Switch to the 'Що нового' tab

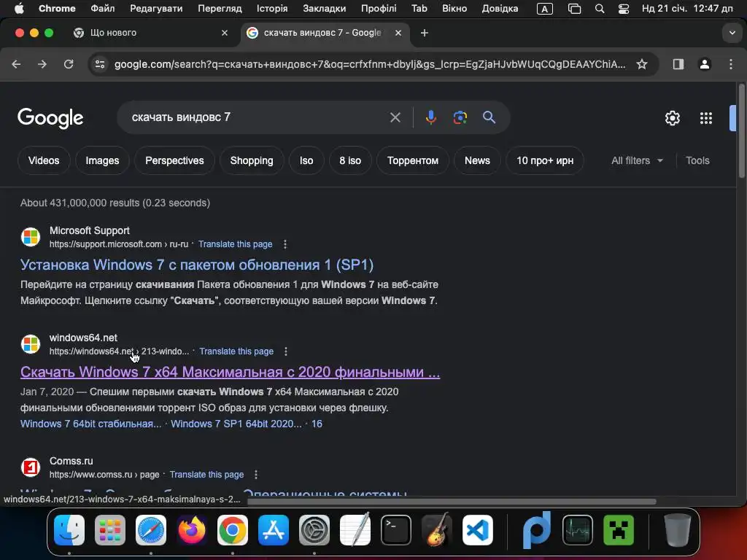[150, 33]
